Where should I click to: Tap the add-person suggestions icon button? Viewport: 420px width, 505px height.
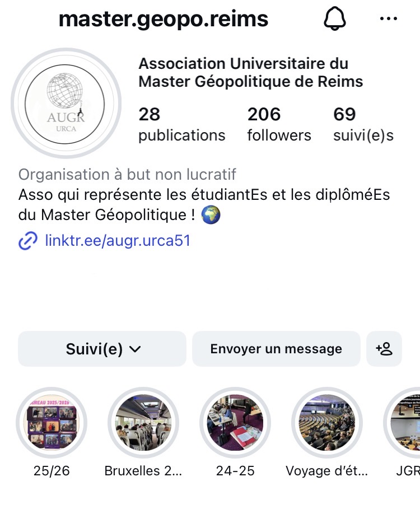click(384, 349)
